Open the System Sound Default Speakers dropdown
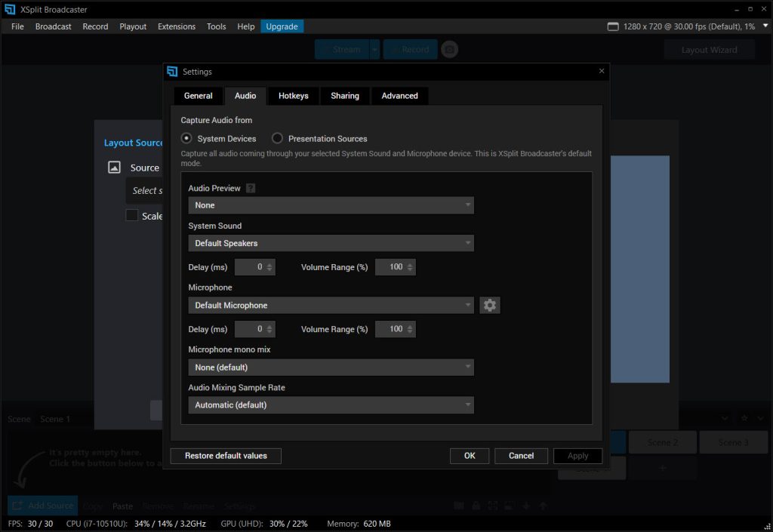The height and width of the screenshot is (532, 773). 331,243
